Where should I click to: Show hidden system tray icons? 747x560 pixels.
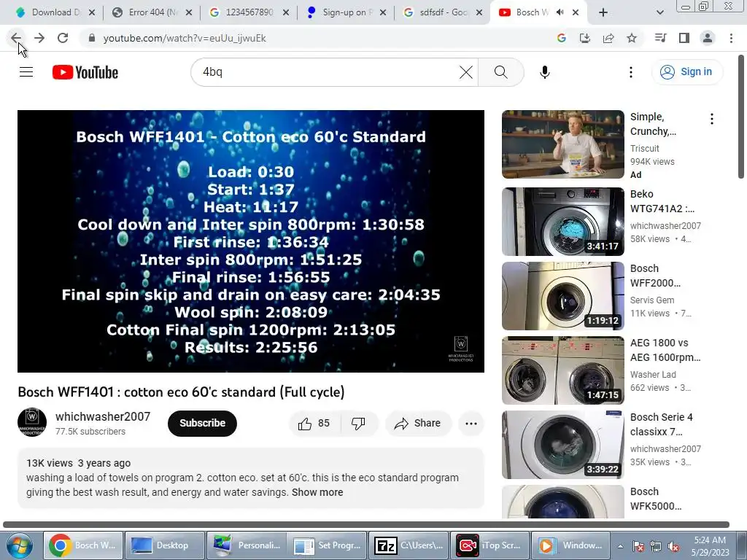(620, 546)
